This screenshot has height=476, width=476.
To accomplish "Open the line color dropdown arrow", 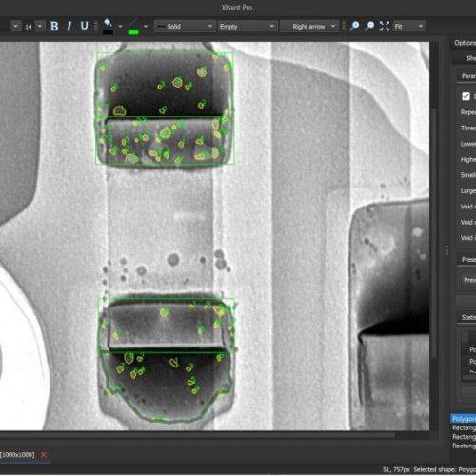I will pyautogui.click(x=146, y=27).
